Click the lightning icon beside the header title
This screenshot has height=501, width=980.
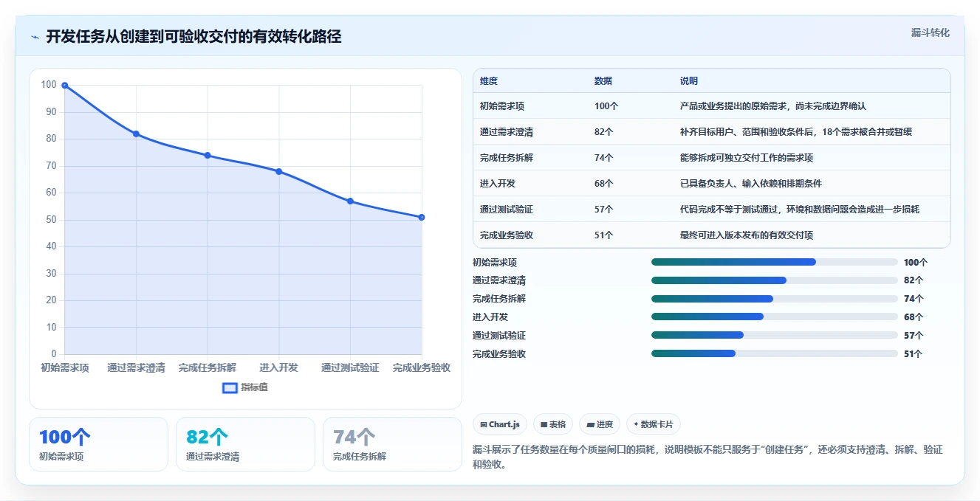click(35, 37)
